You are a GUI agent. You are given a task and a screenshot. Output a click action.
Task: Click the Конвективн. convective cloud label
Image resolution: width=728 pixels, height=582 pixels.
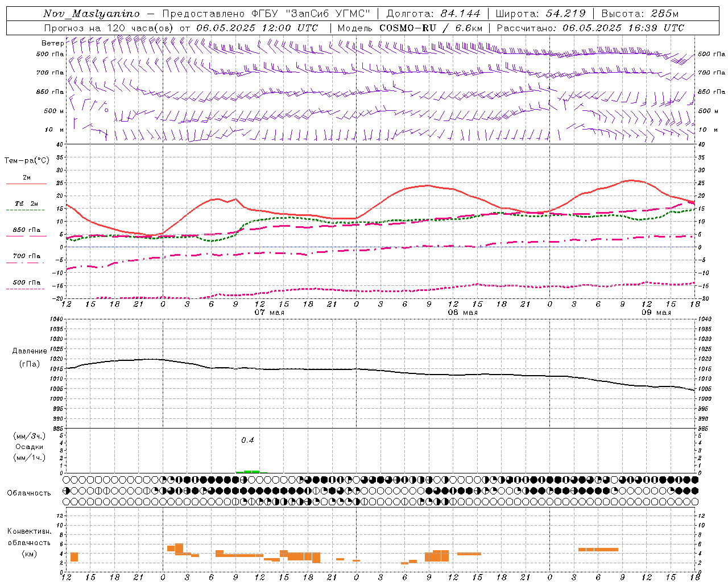pos(29,531)
